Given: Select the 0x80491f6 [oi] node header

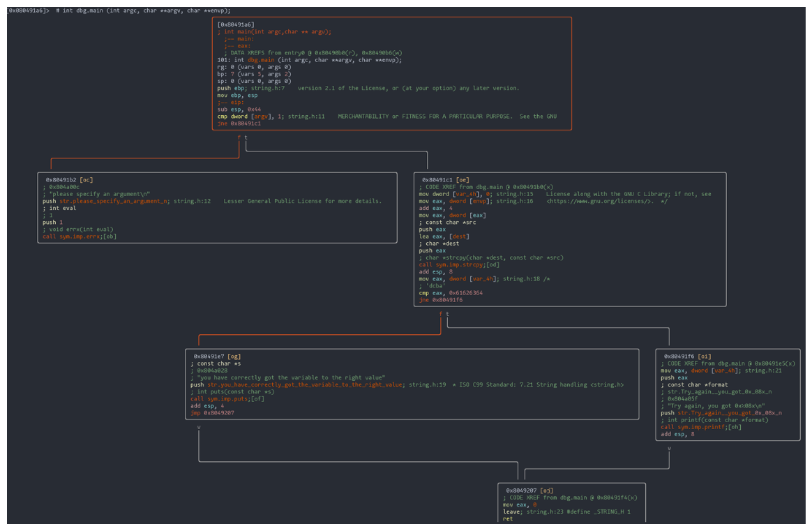Looking at the screenshot, I should coord(686,357).
